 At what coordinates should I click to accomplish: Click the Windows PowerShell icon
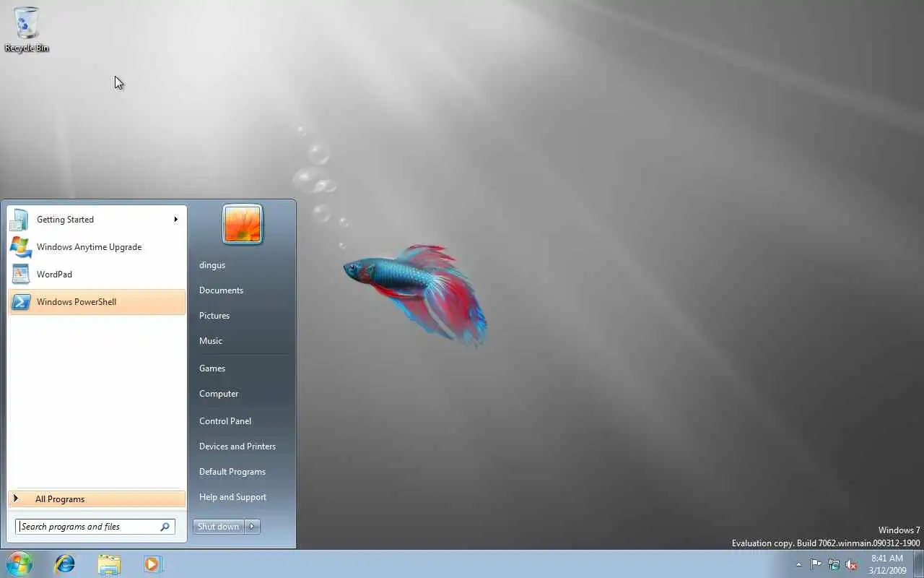coord(20,302)
